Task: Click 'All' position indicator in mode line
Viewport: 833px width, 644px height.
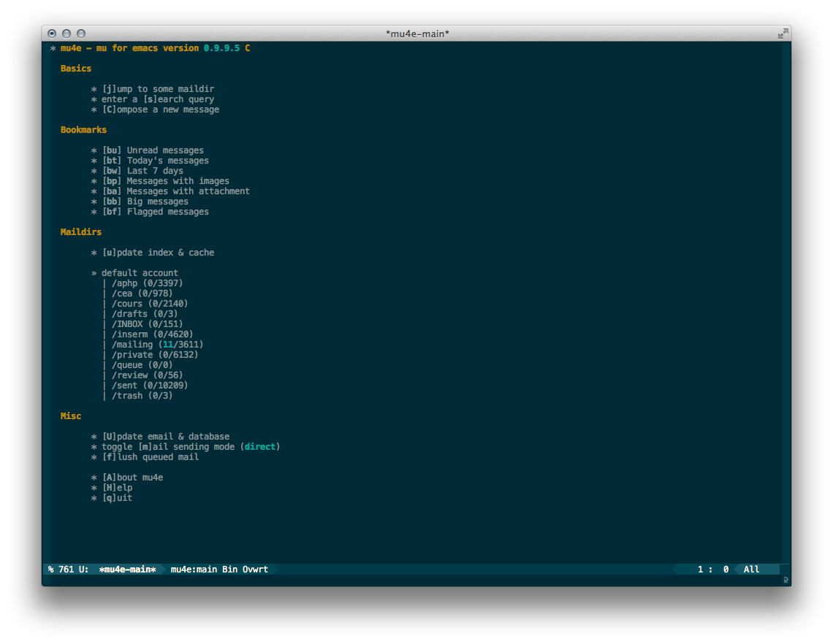Action: (x=751, y=569)
